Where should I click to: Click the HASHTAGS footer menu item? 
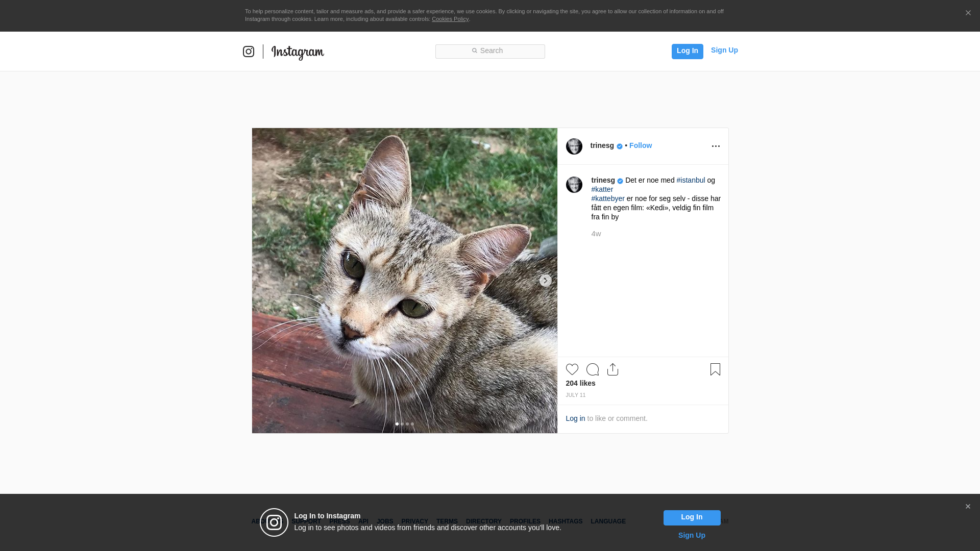pos(565,521)
